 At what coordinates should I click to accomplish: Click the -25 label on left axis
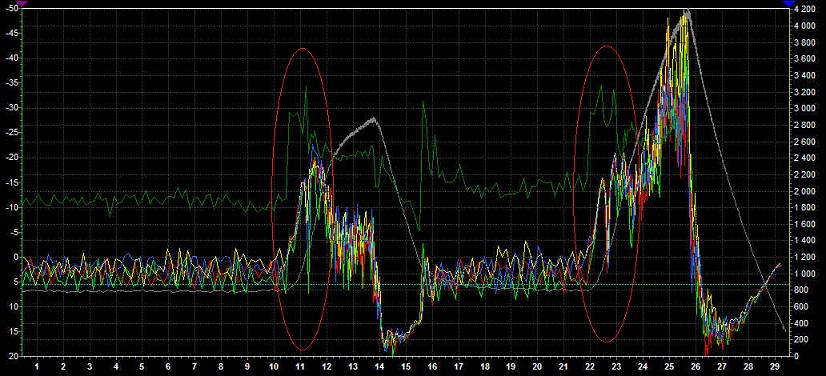pyautogui.click(x=11, y=133)
